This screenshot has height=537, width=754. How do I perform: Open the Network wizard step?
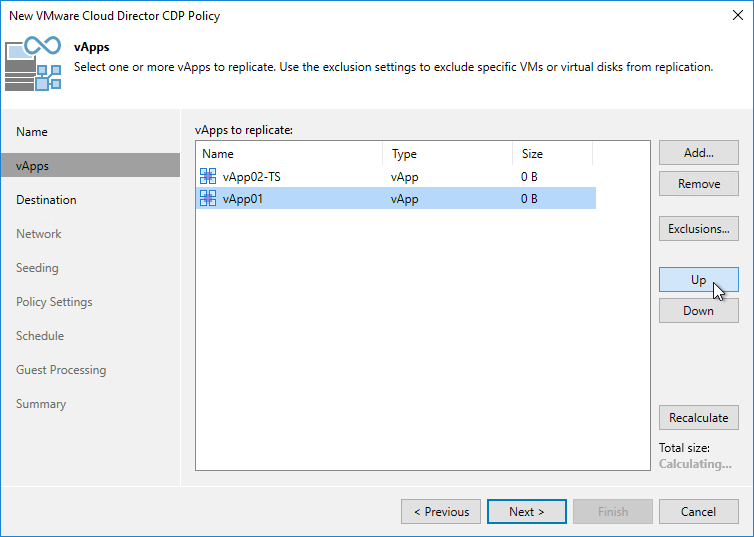tap(38, 234)
